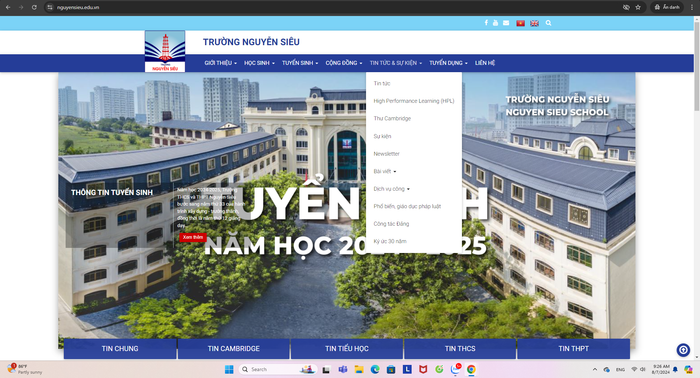
Task: Open the weather widget in taskbar
Action: pyautogui.click(x=25, y=369)
